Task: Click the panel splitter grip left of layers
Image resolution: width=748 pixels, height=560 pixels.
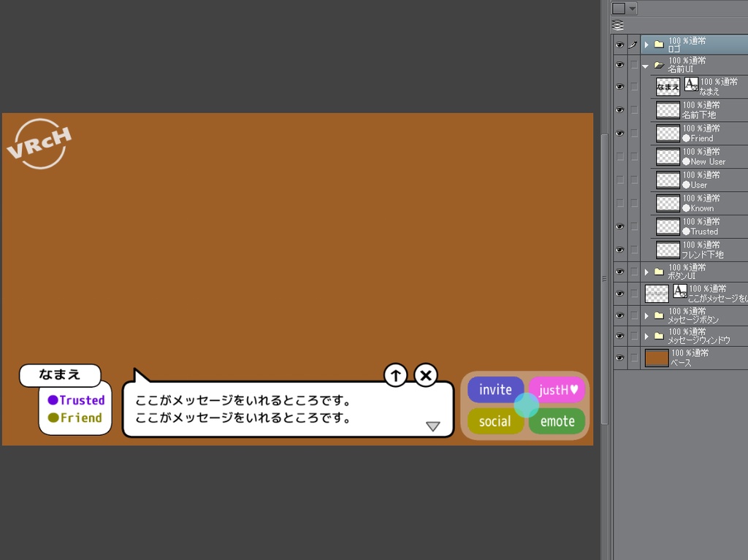Action: pos(604,279)
